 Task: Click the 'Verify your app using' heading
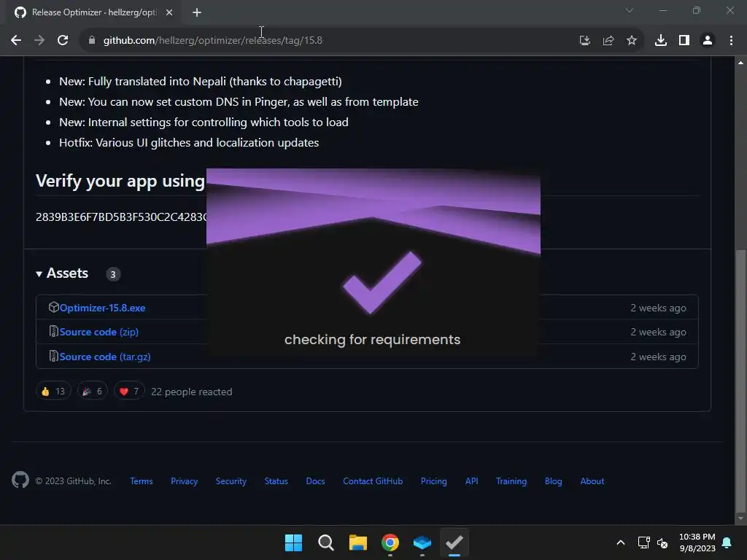[x=120, y=182]
